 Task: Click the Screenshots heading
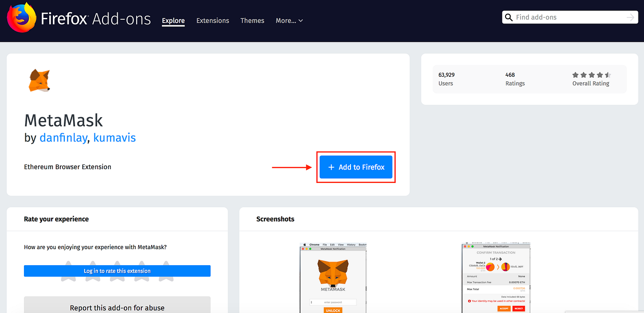point(275,219)
